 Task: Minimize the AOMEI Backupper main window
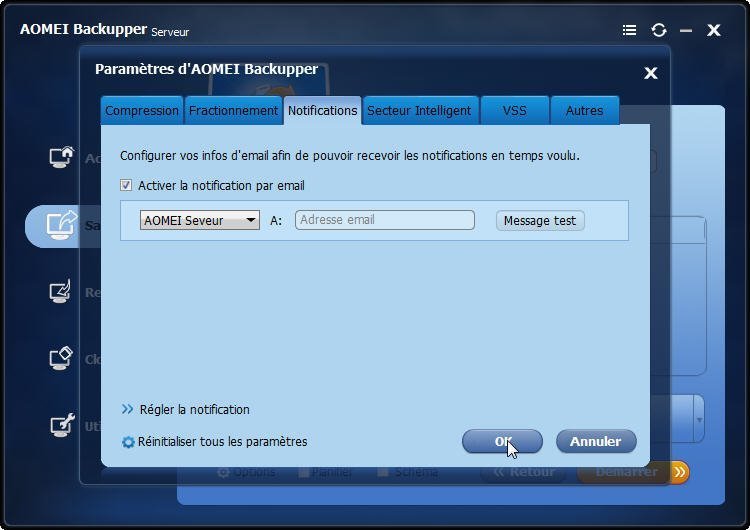click(x=686, y=31)
